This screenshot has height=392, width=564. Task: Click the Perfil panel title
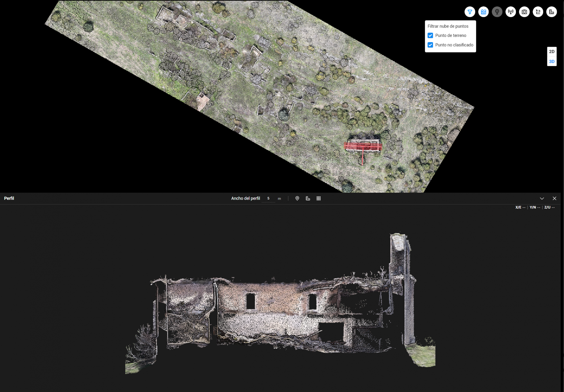(9, 198)
